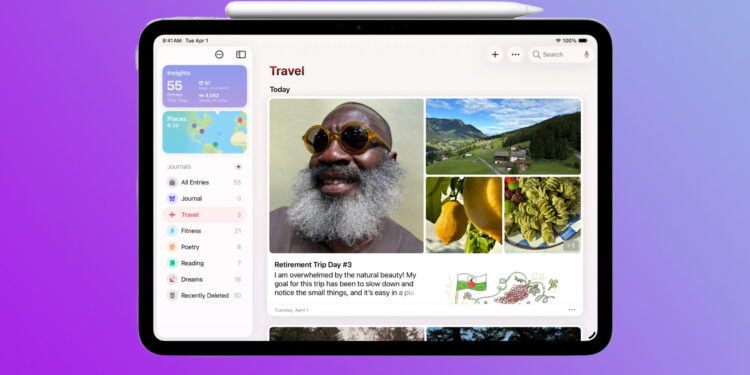This screenshot has width=750, height=375.
Task: Toggle the sidebar panel icon
Action: [241, 55]
